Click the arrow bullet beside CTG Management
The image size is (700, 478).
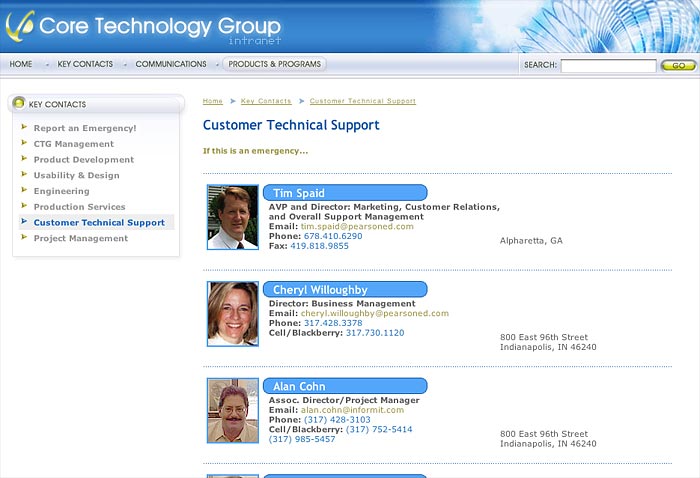click(x=24, y=143)
